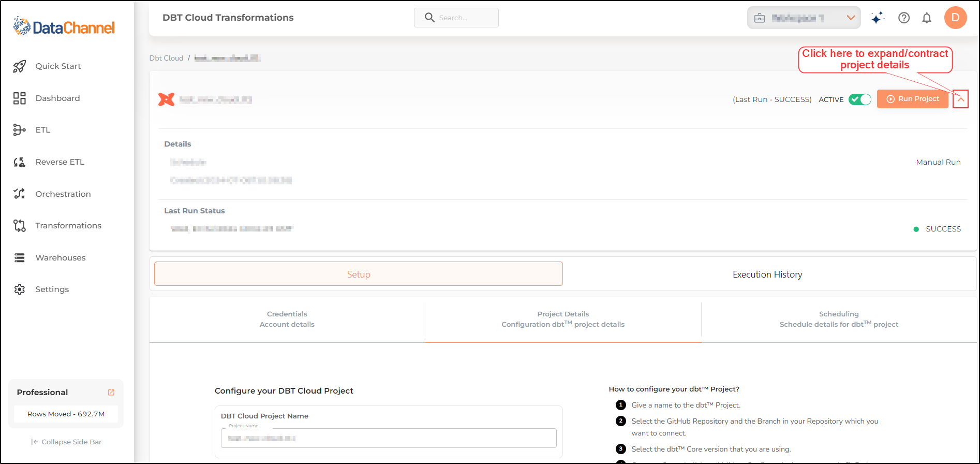Open the help question mark icon

coord(904,18)
